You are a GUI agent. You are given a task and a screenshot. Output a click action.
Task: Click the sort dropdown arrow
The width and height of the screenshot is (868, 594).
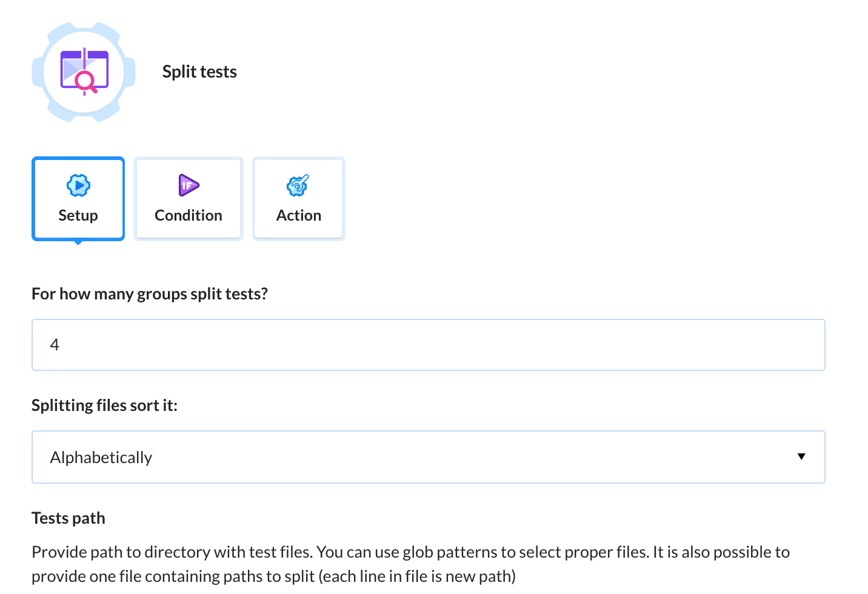click(x=801, y=456)
